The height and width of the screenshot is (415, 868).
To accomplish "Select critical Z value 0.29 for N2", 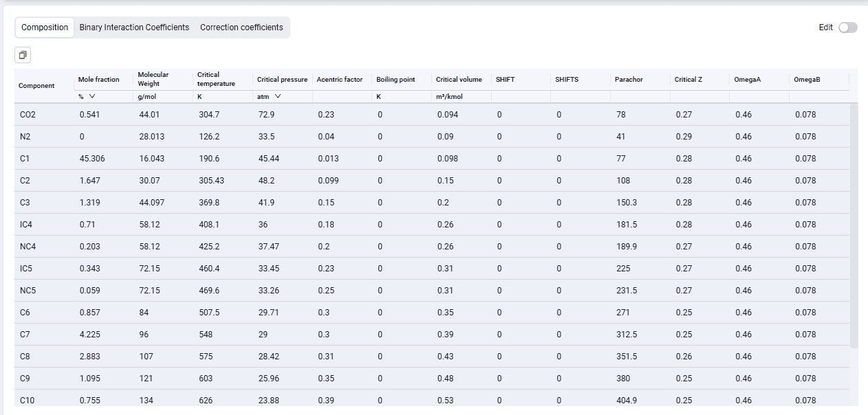I will [x=684, y=137].
